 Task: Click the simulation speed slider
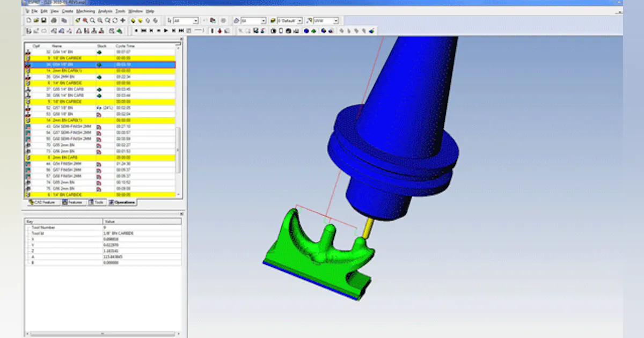200,31
